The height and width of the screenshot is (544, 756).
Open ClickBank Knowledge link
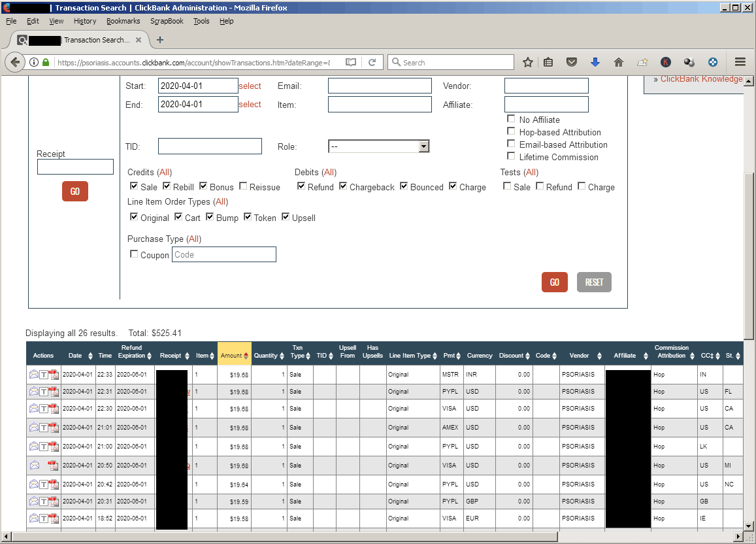(x=701, y=79)
